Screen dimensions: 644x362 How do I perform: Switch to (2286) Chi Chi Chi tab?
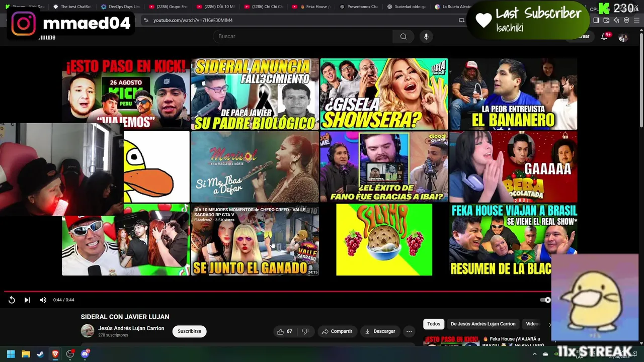(x=264, y=7)
